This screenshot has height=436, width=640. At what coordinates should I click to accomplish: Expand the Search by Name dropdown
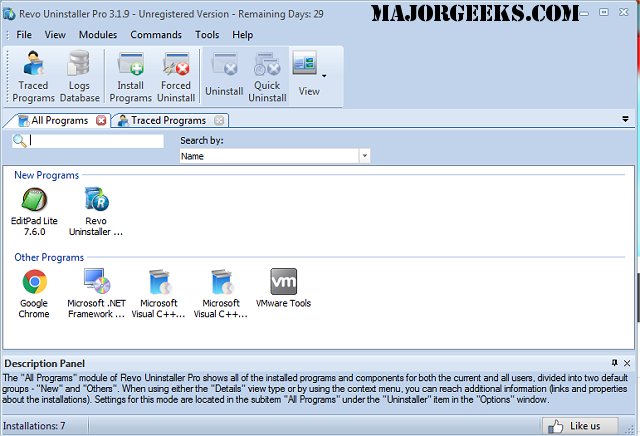(x=364, y=156)
